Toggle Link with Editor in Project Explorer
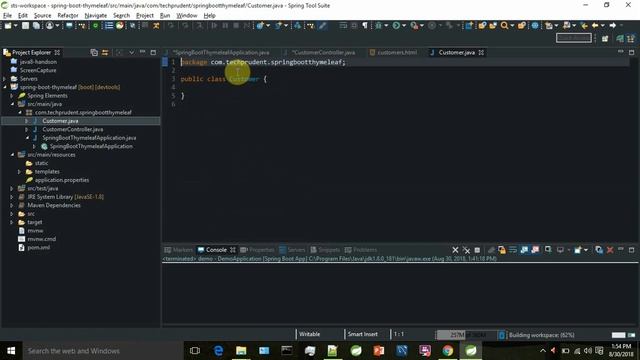The width and height of the screenshot is (640, 360). (105, 52)
